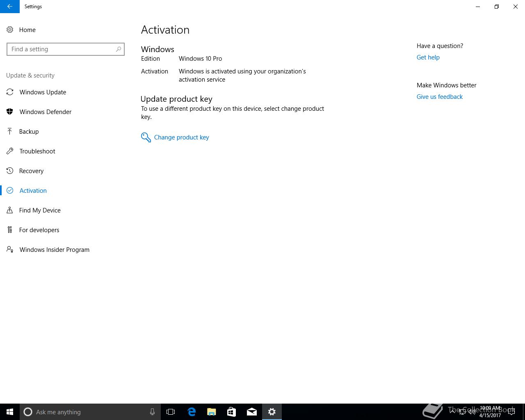Click the Get help link
The image size is (525, 420).
click(428, 57)
